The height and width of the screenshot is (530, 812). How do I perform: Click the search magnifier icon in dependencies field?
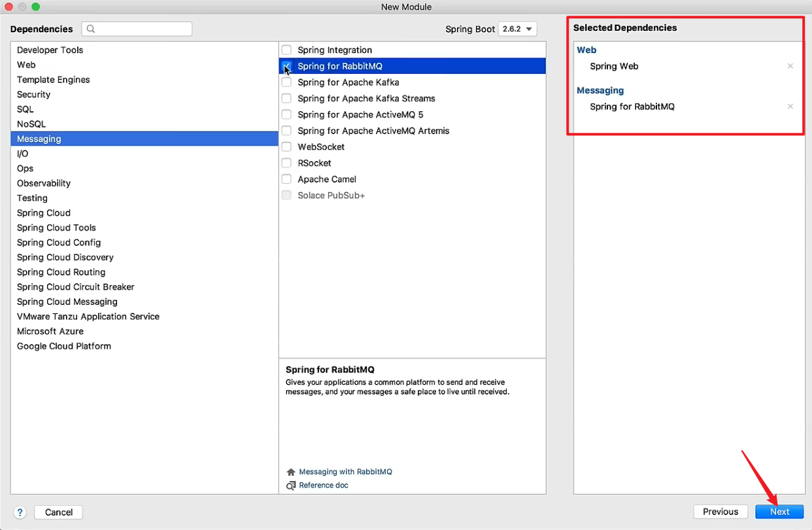click(x=91, y=29)
